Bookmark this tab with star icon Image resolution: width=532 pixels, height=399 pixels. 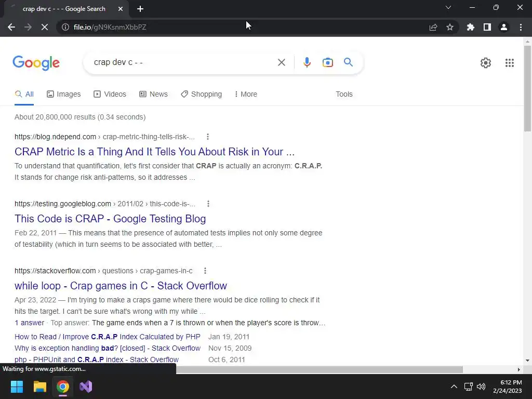point(450,27)
